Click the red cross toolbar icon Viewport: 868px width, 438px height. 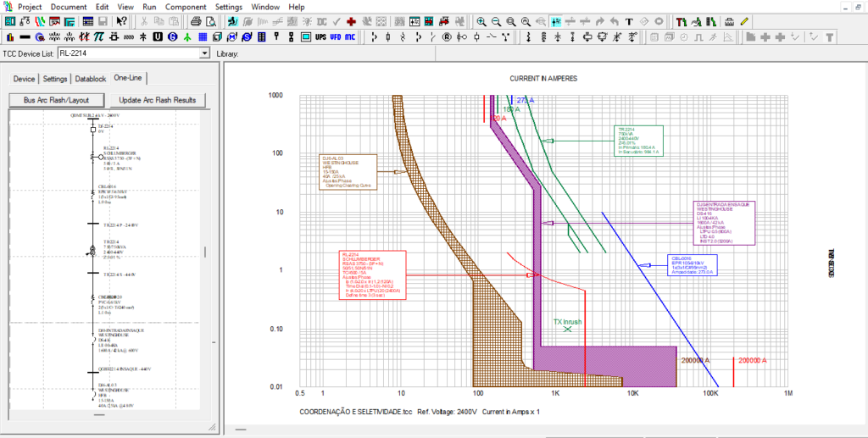pos(352,21)
